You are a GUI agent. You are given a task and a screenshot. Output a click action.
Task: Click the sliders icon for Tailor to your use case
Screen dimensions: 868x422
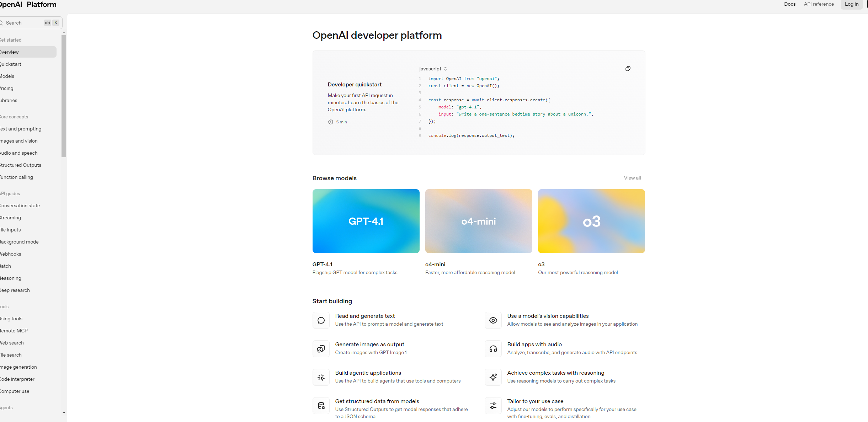493,406
